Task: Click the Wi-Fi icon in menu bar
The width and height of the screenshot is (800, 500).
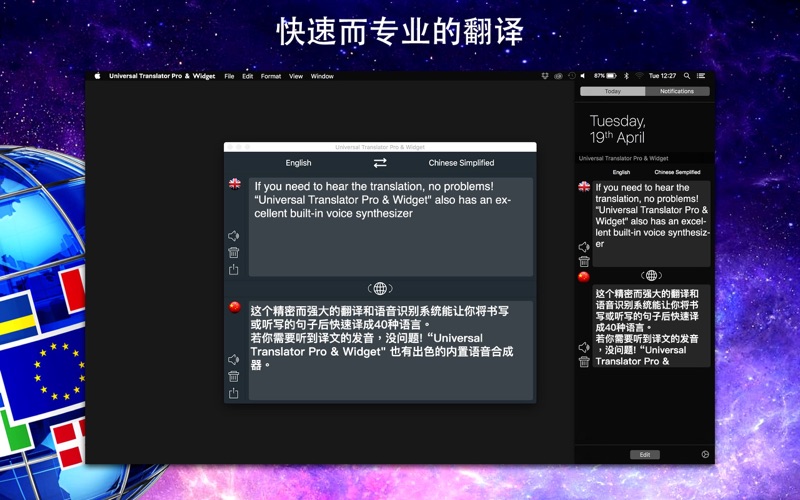Action: point(639,76)
